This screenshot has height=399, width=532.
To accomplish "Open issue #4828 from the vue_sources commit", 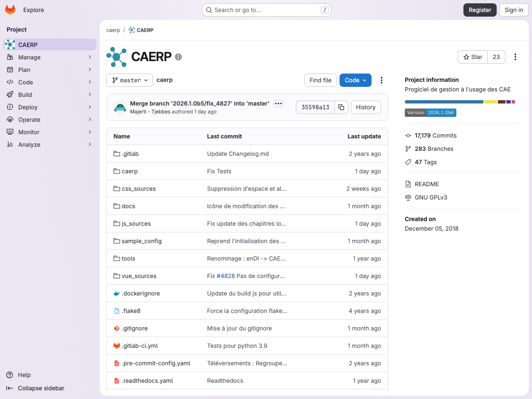I will click(226, 276).
